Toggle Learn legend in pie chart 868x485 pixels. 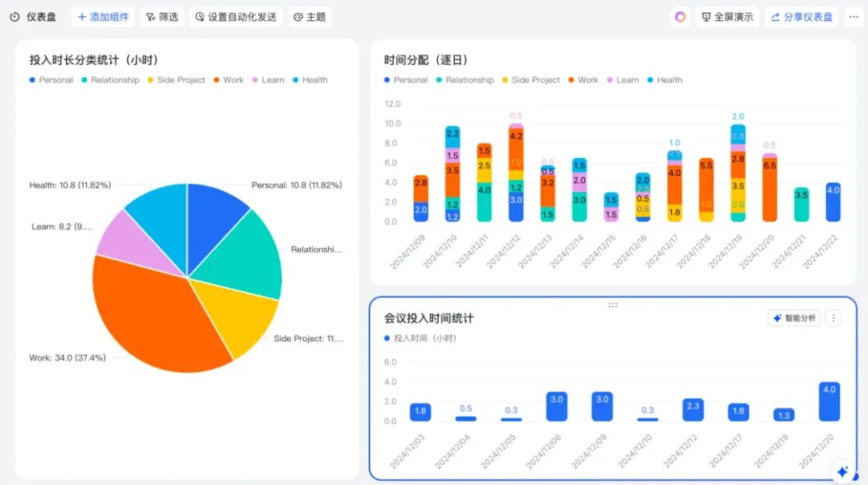(268, 79)
